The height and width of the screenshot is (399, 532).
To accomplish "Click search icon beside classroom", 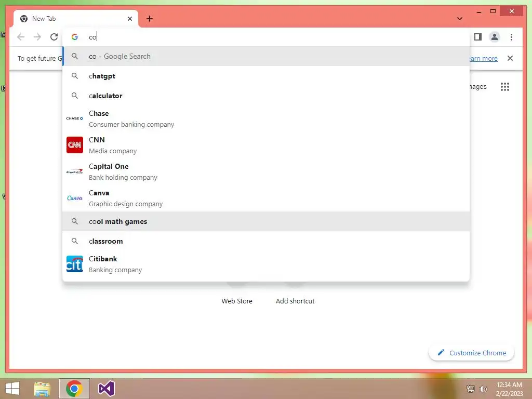I will pos(75,241).
